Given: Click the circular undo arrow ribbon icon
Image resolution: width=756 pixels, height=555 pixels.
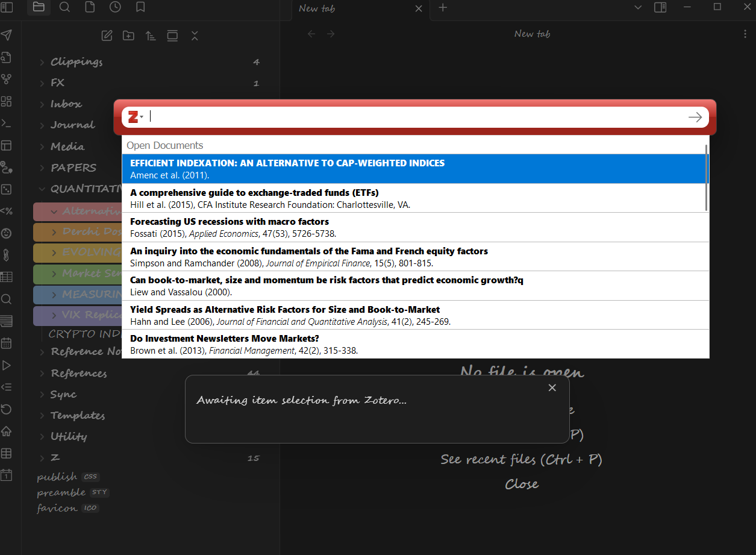Looking at the screenshot, I should (6, 409).
